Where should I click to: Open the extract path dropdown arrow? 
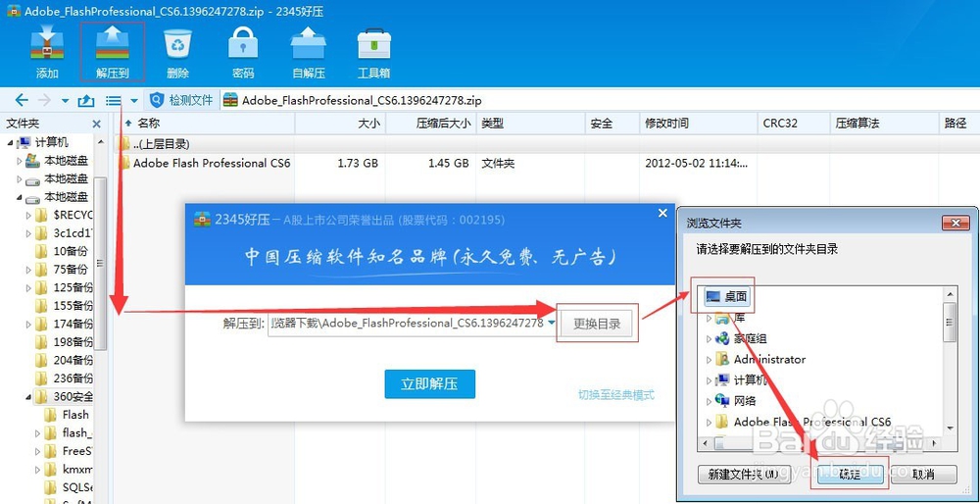(x=551, y=324)
